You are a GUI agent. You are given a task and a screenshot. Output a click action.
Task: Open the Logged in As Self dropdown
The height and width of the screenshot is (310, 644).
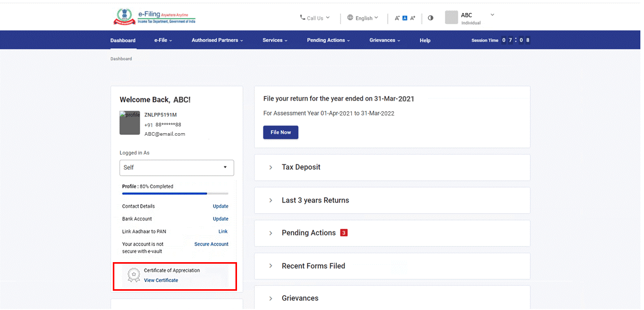click(x=177, y=167)
